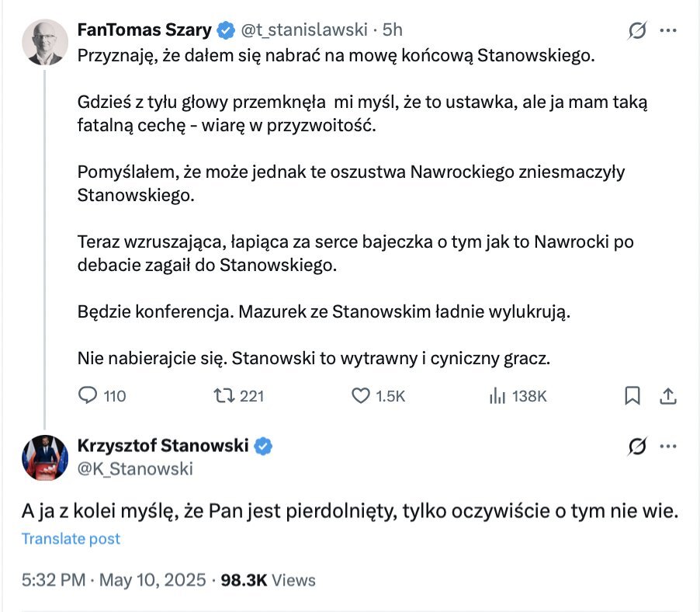Click the Krzysztof Stanowski display name
This screenshot has width=700, height=612.
(x=163, y=446)
